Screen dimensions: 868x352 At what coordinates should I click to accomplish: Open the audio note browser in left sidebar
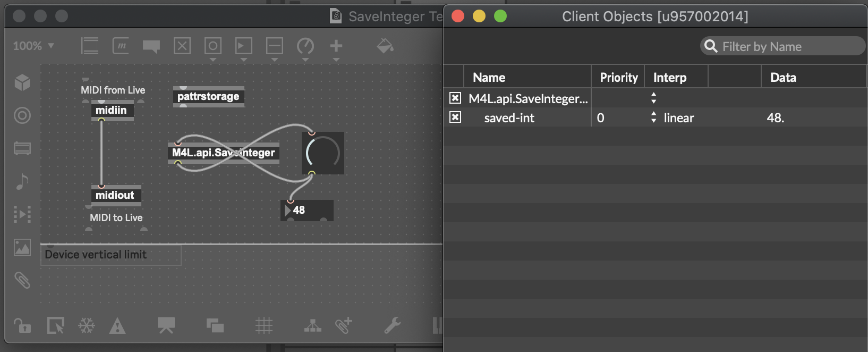(22, 181)
